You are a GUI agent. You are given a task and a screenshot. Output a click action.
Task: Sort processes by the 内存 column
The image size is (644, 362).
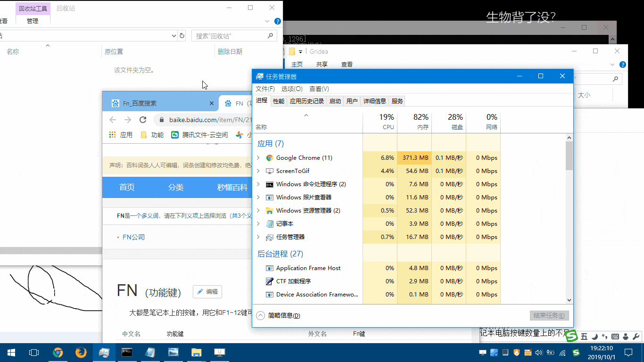coord(414,122)
